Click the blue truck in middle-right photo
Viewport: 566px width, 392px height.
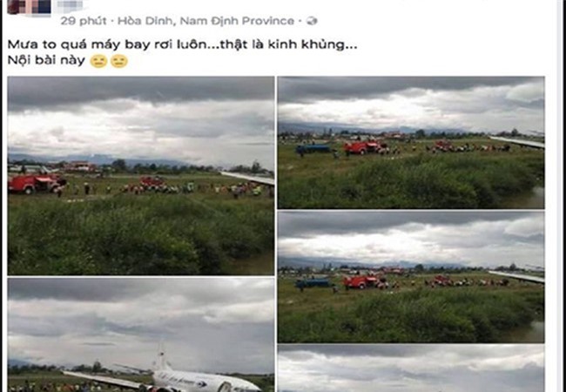point(313,283)
